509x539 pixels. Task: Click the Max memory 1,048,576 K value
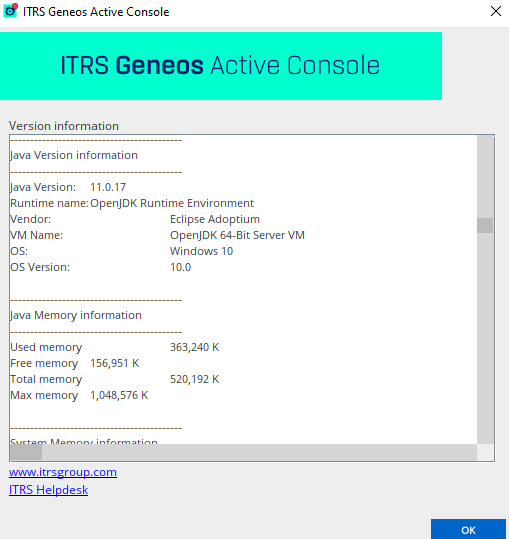pos(119,395)
